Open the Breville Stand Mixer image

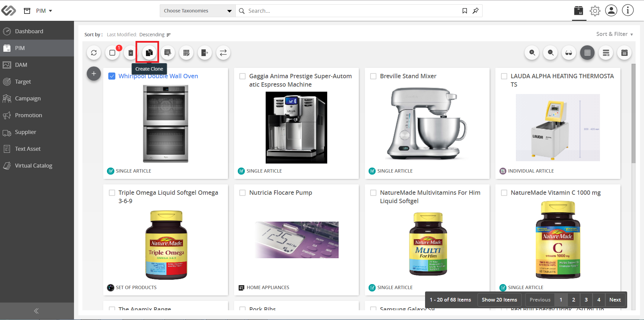tap(427, 124)
